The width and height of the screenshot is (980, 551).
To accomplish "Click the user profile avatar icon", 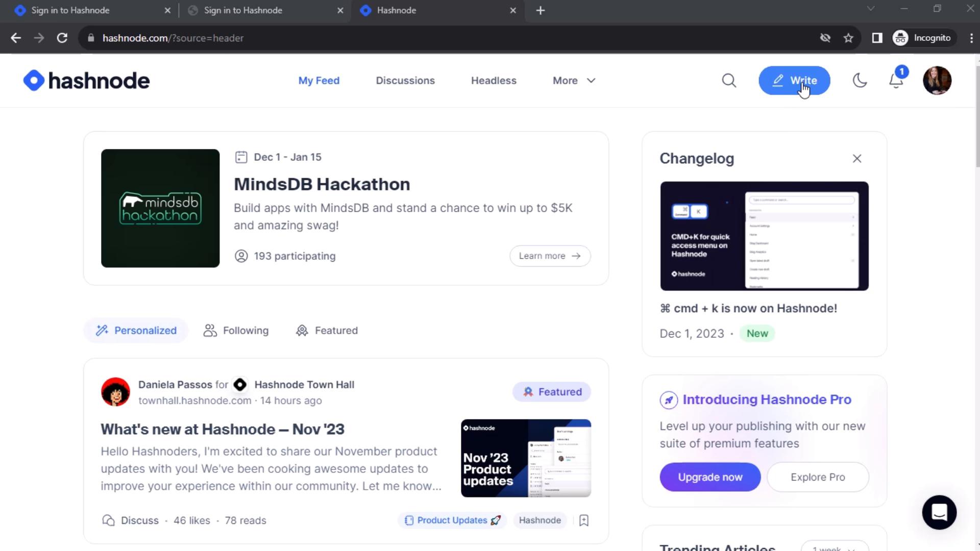I will pos(938,80).
